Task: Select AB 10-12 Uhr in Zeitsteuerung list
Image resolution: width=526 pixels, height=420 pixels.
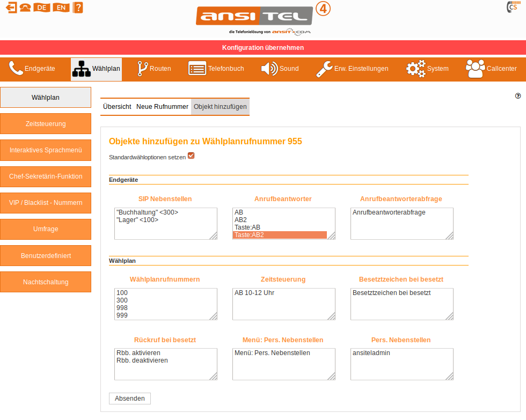Action: click(x=254, y=293)
